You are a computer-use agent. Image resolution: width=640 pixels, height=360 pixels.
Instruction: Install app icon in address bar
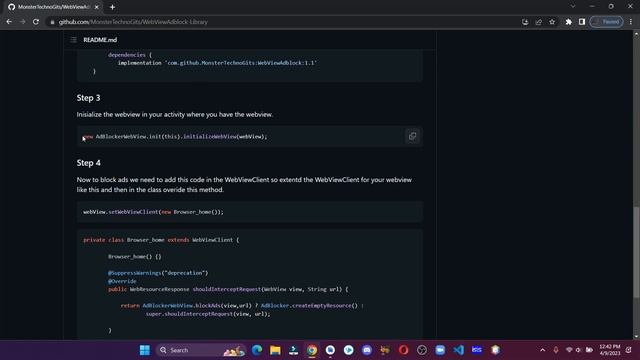tap(525, 22)
